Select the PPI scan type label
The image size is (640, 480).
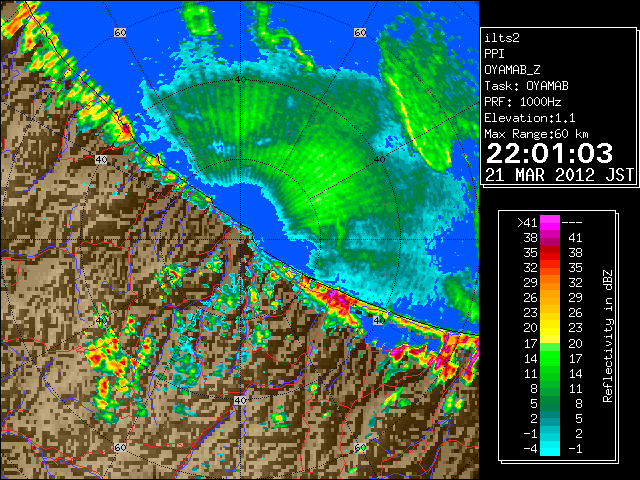pyautogui.click(x=494, y=54)
